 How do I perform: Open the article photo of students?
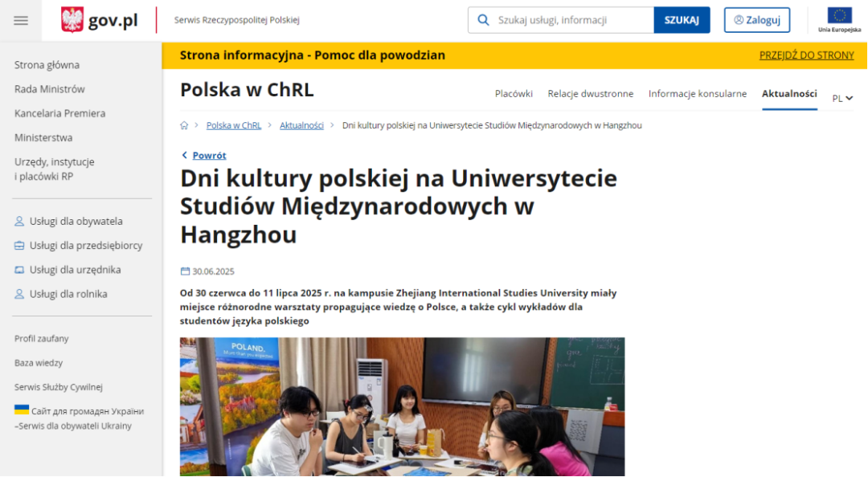[x=402, y=407]
